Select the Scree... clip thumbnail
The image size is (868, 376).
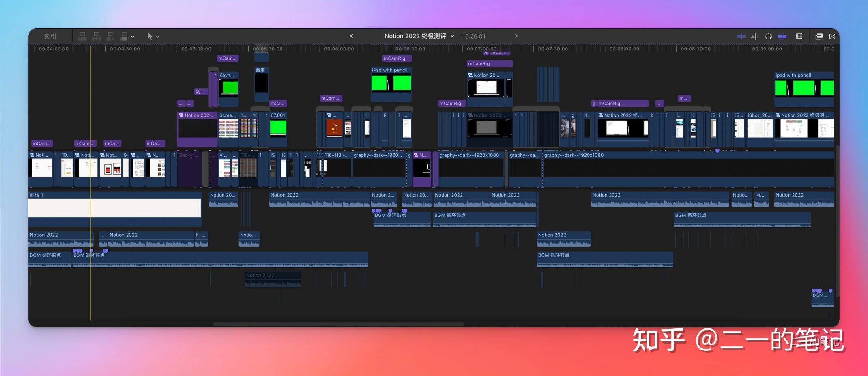tap(228, 128)
